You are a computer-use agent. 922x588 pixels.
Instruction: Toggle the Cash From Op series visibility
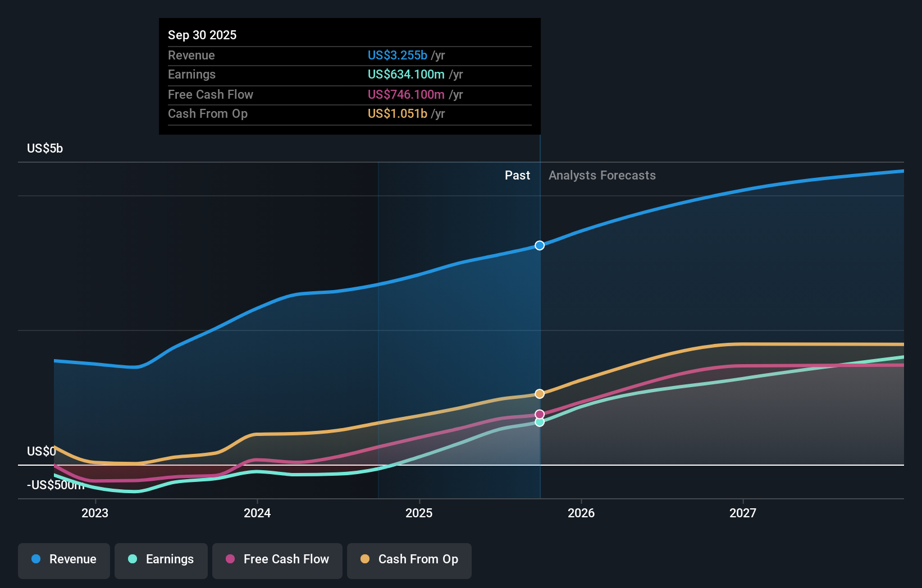tap(409, 561)
